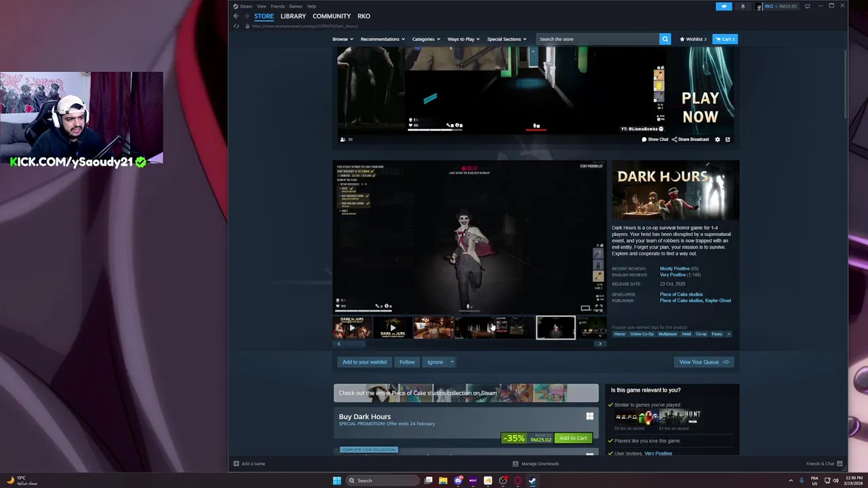Go forward with the Steam forward arrow
This screenshot has height=488, width=868.
click(247, 16)
